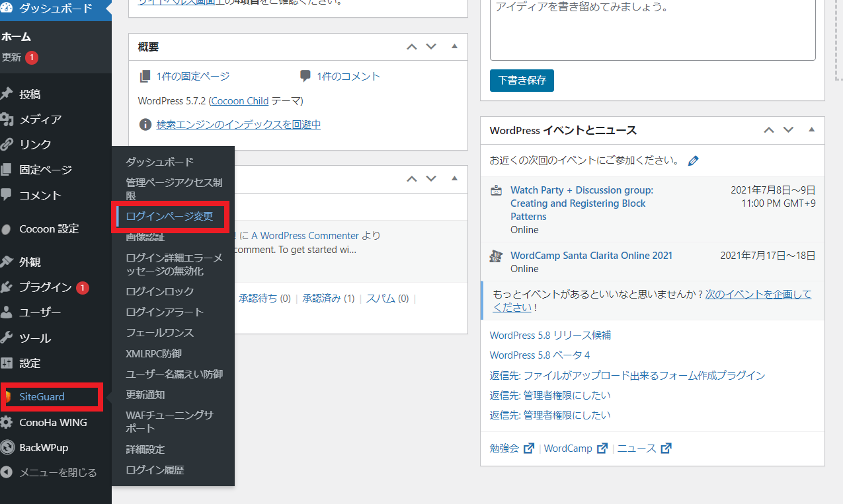843x504 pixels.
Task: Move the activity box up with up chevron
Action: pyautogui.click(x=411, y=178)
